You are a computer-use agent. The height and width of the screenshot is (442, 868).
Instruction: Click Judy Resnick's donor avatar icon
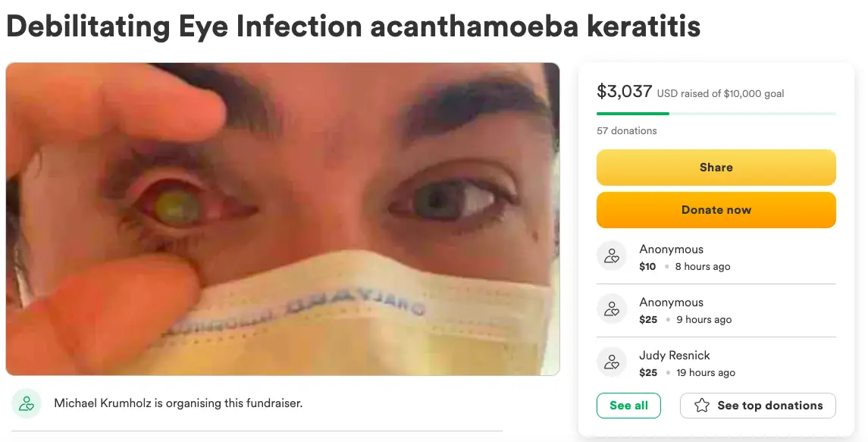point(611,363)
